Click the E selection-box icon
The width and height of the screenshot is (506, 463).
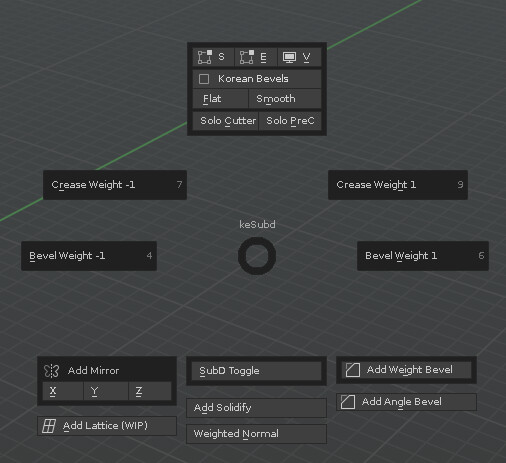click(247, 57)
